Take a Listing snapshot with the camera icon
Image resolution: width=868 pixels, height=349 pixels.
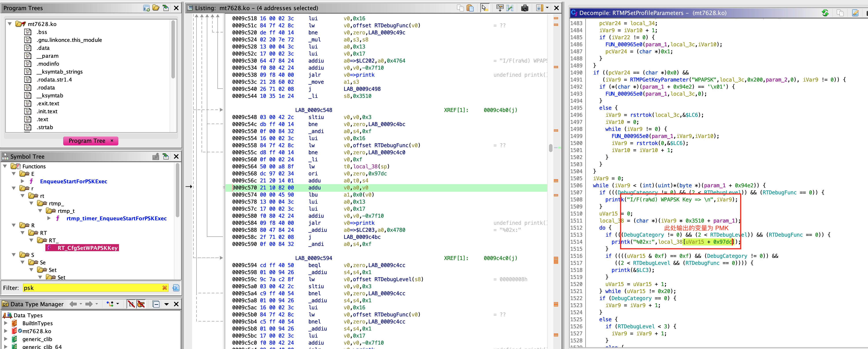[x=525, y=8]
